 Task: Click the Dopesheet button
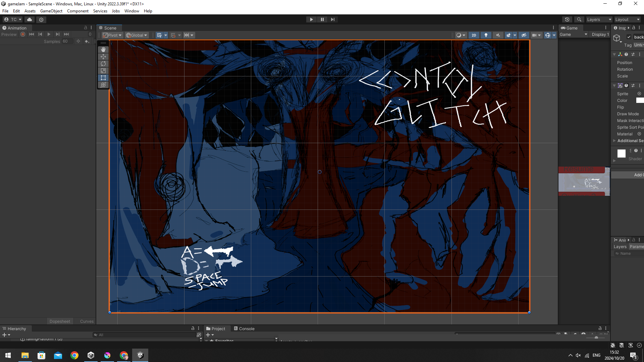tap(60, 321)
